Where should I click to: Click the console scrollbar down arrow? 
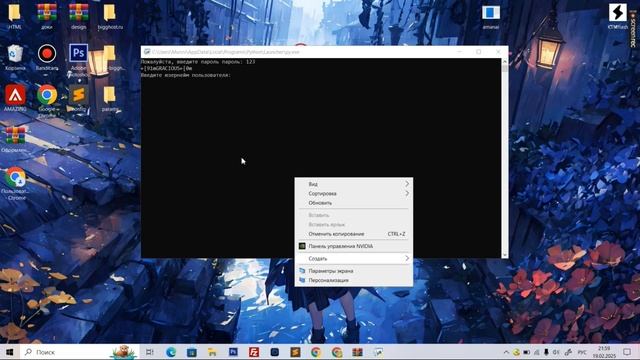point(504,255)
